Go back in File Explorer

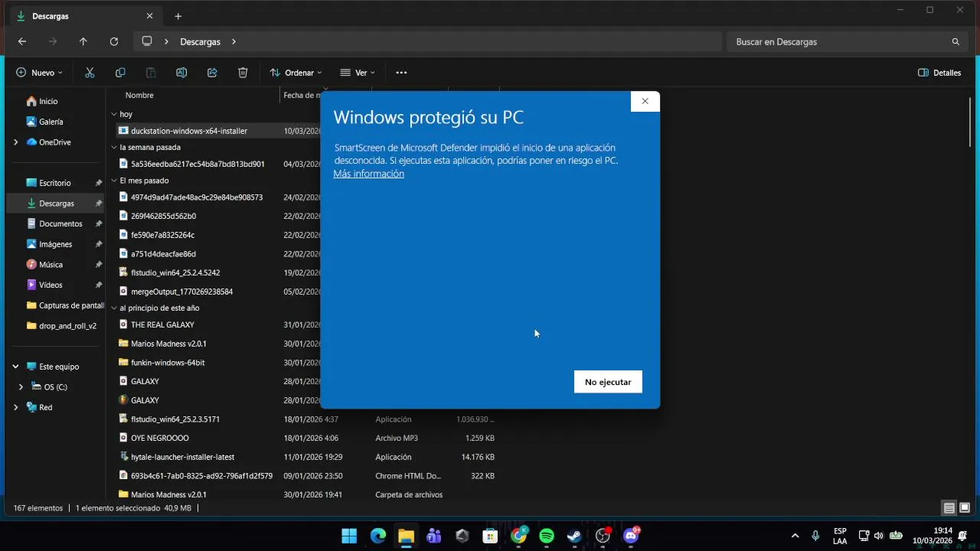tap(22, 41)
